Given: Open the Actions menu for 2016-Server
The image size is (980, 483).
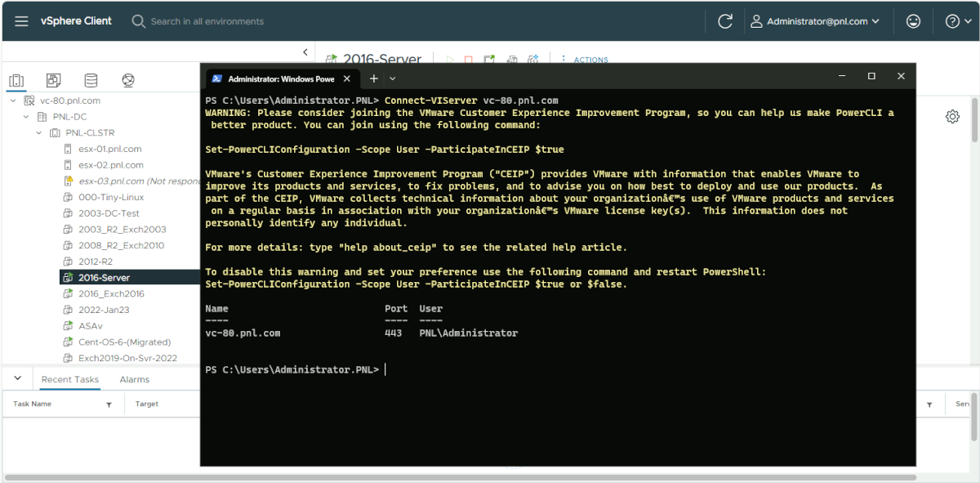Looking at the screenshot, I should point(586,59).
